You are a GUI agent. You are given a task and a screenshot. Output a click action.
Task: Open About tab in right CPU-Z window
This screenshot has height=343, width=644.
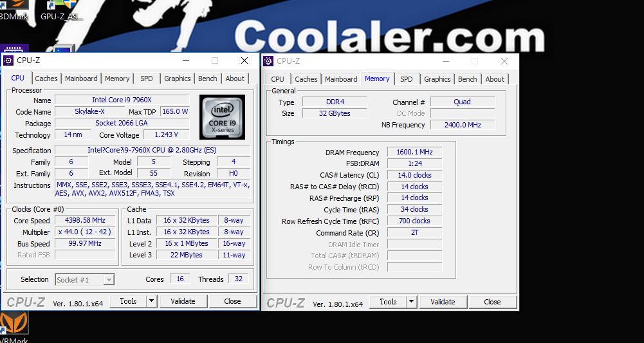[x=495, y=79]
